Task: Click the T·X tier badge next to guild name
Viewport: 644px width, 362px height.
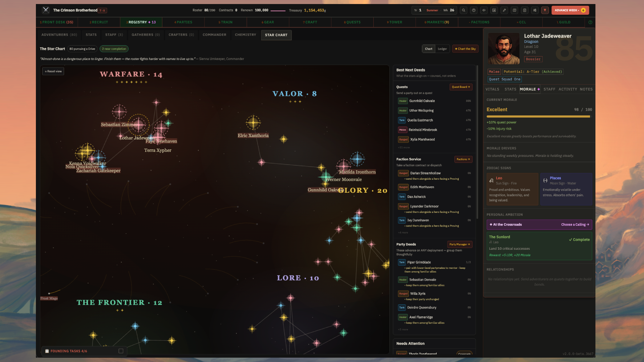Action: pos(102,10)
